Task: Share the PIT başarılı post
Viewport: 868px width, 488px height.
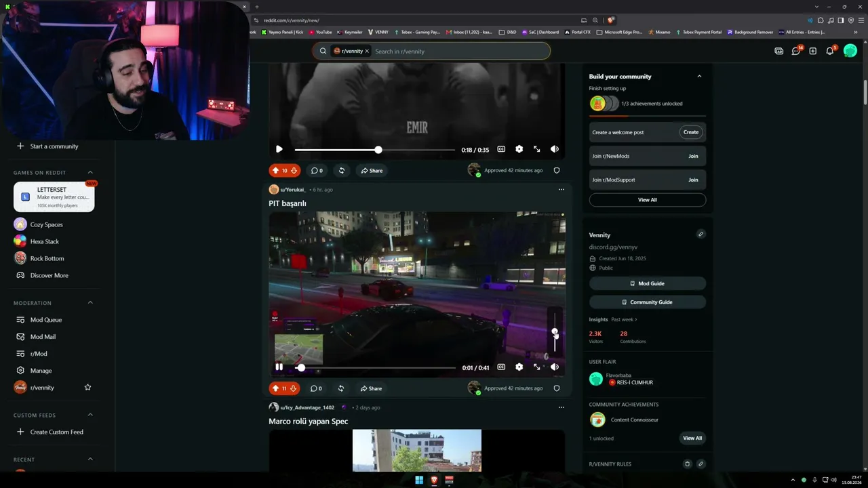Action: (x=372, y=388)
